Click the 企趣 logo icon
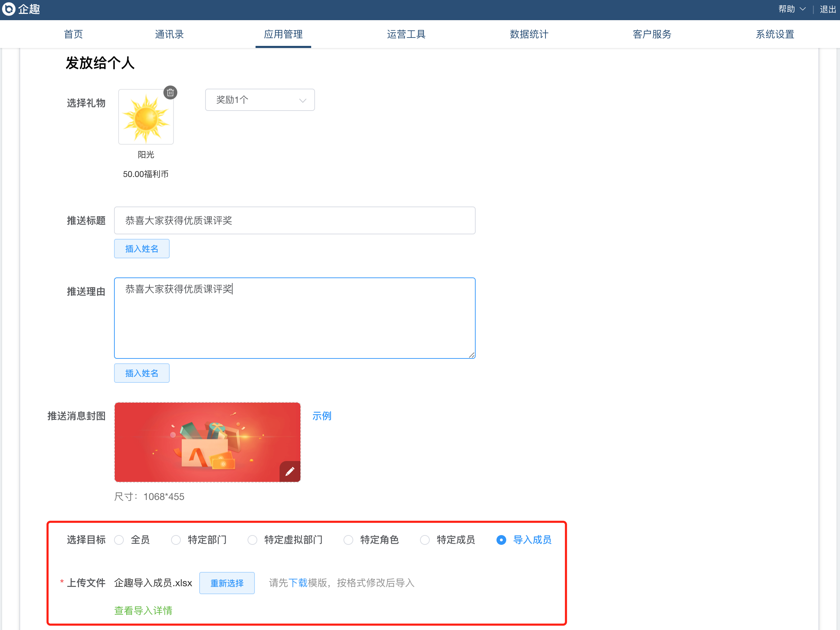 click(x=9, y=9)
